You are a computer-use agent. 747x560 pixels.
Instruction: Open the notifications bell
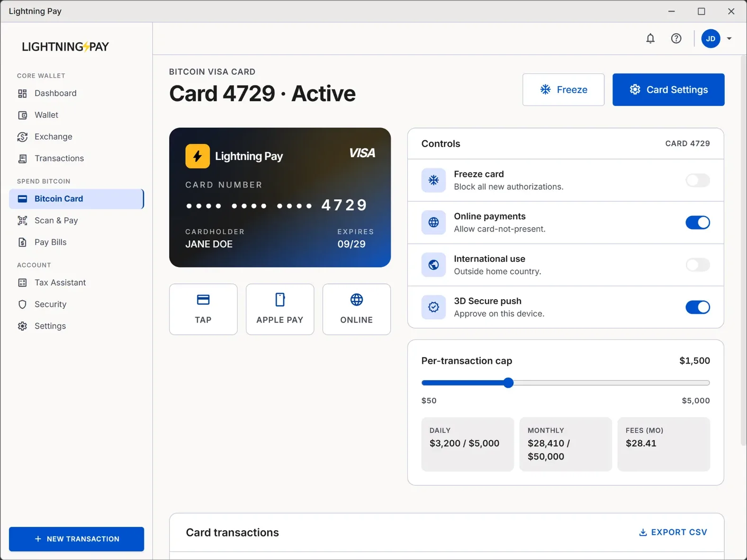click(650, 38)
